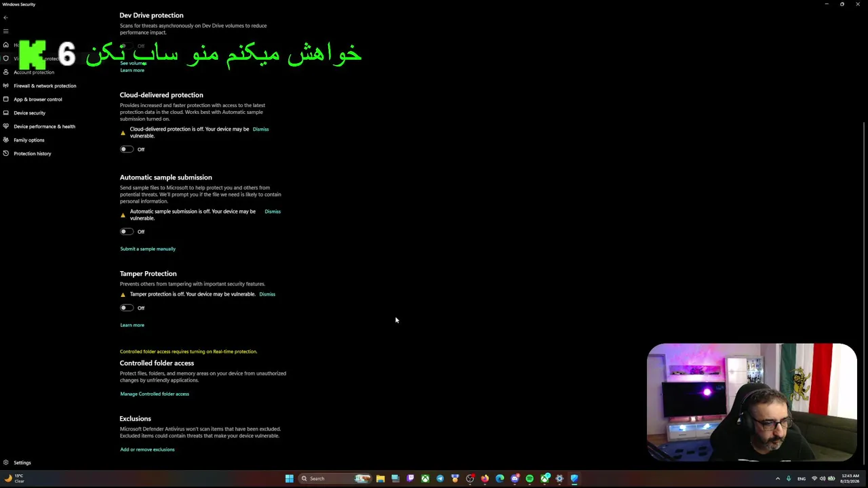Open Firefox from the taskbar
868x488 pixels.
(x=485, y=479)
